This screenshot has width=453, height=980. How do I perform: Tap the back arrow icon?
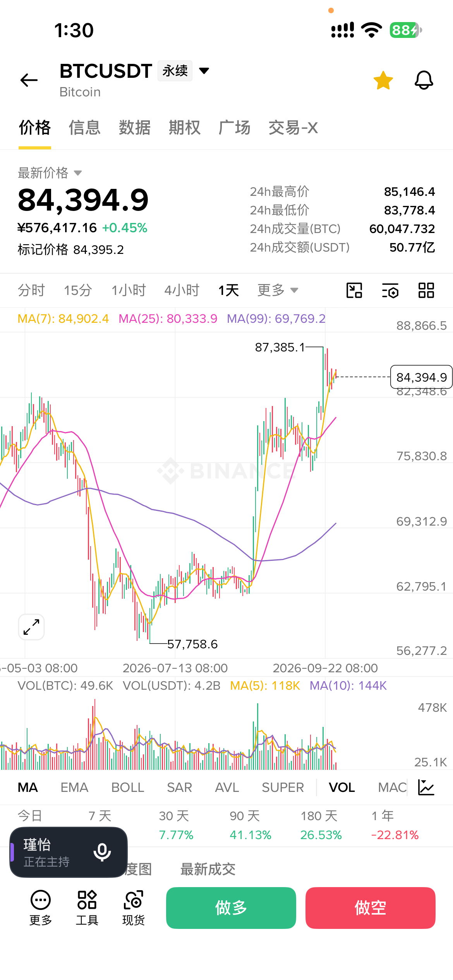29,80
